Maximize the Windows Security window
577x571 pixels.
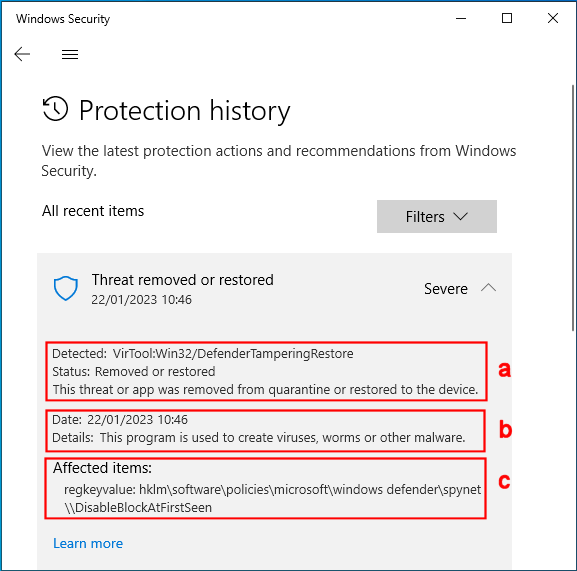pos(507,18)
